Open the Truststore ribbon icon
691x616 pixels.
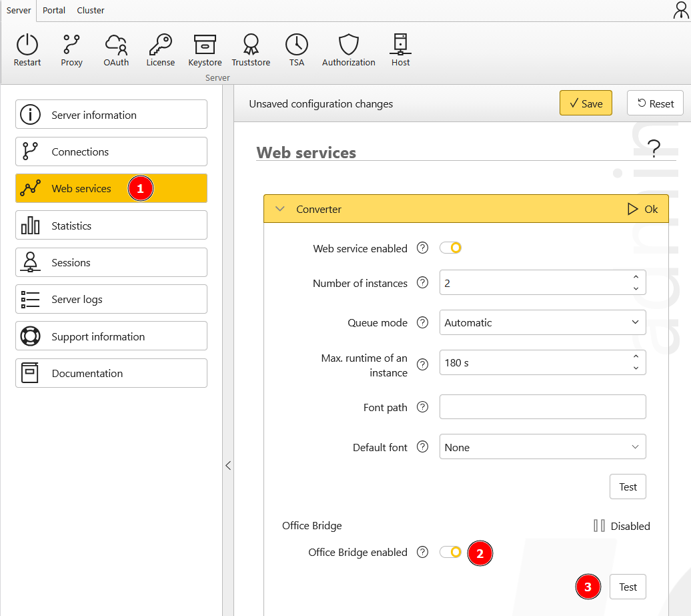pos(251,45)
